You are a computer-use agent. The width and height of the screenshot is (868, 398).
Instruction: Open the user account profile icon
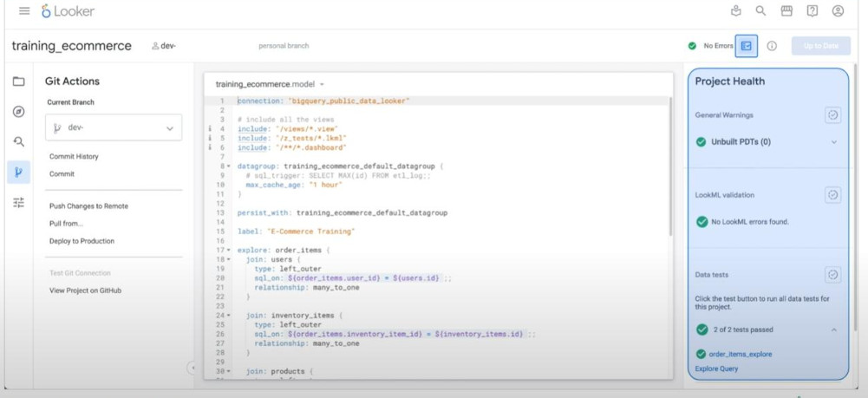tap(838, 10)
